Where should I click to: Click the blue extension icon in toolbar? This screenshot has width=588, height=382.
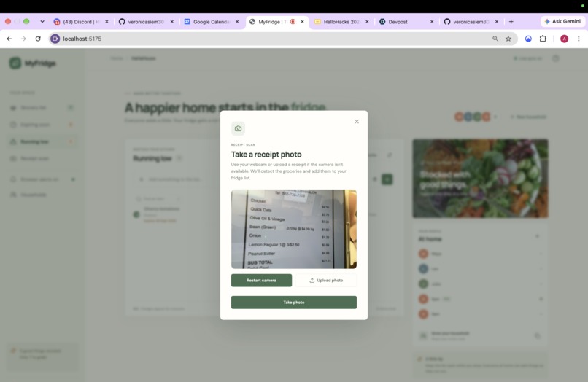point(528,39)
